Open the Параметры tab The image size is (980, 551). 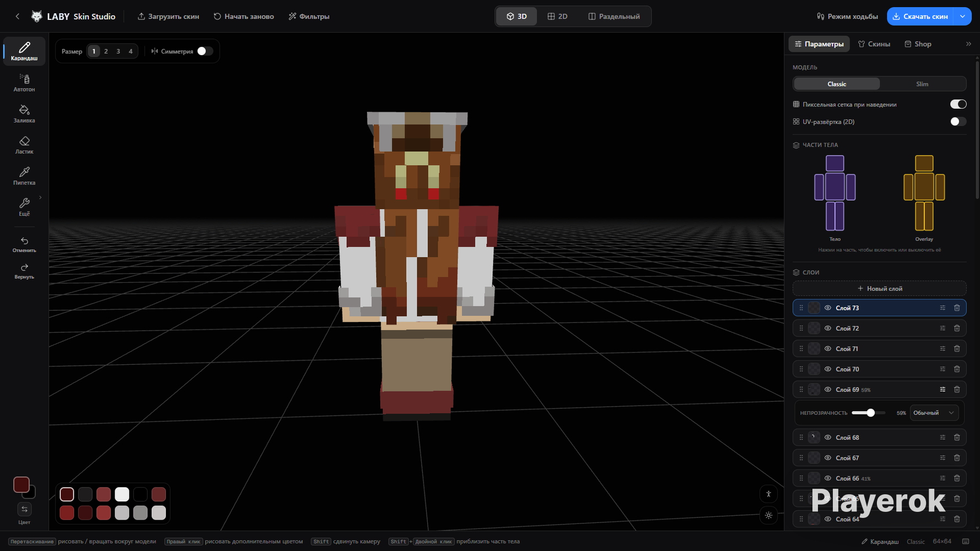[819, 44]
